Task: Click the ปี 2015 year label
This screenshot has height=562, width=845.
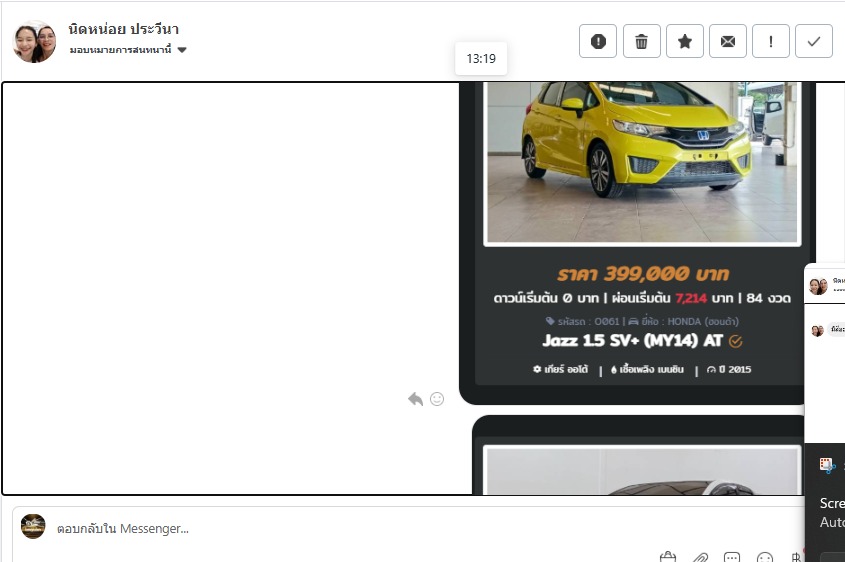Action: pyautogui.click(x=729, y=369)
